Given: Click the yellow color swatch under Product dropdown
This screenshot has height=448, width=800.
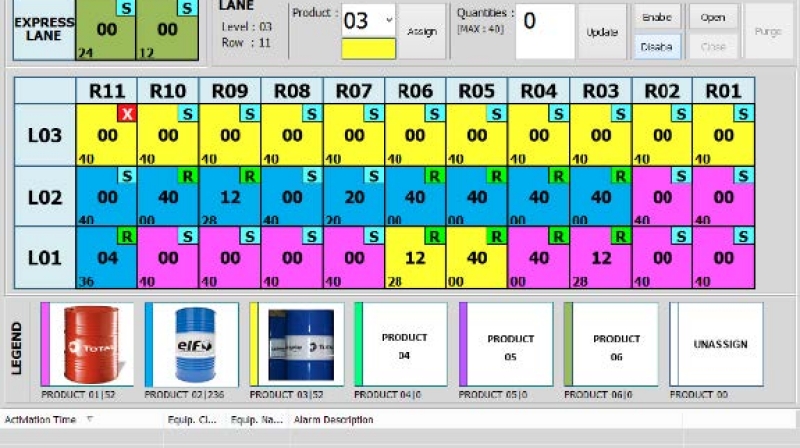Looking at the screenshot, I should (368, 48).
